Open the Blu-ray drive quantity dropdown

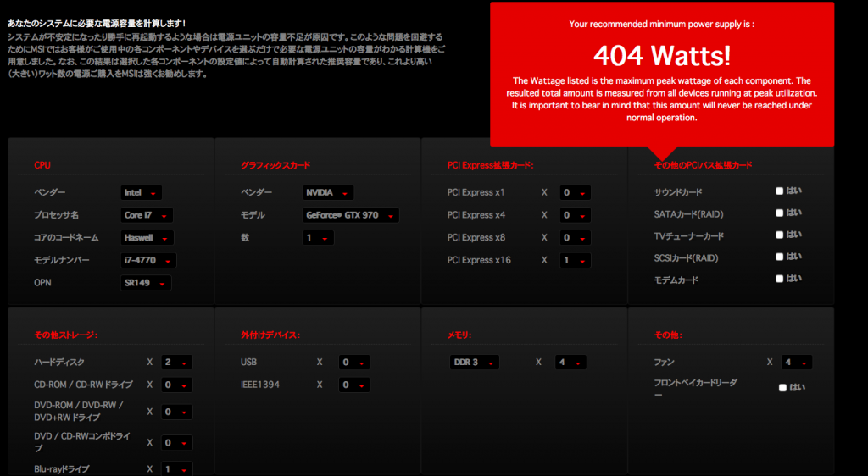[176, 469]
